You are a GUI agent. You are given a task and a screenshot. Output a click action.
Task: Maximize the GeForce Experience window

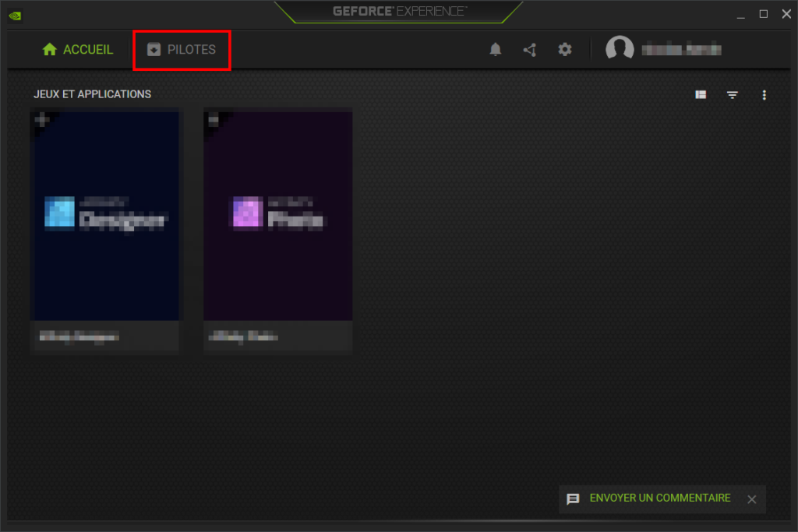click(764, 14)
